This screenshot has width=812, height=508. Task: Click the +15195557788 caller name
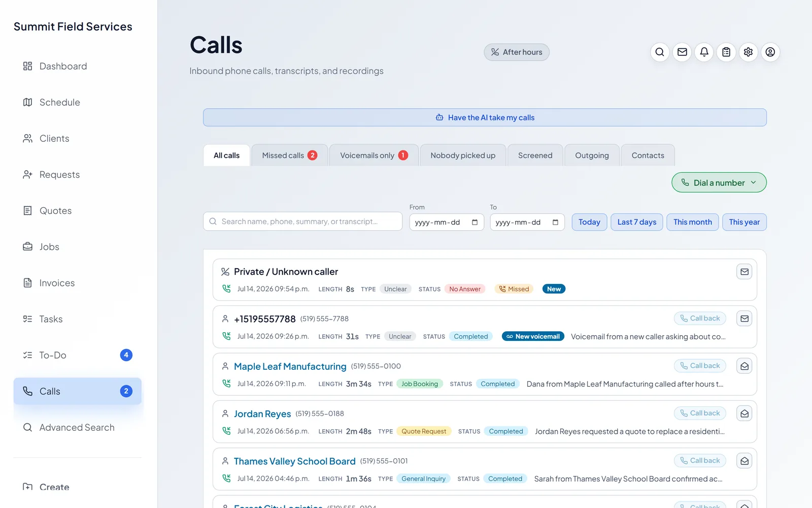pos(265,319)
